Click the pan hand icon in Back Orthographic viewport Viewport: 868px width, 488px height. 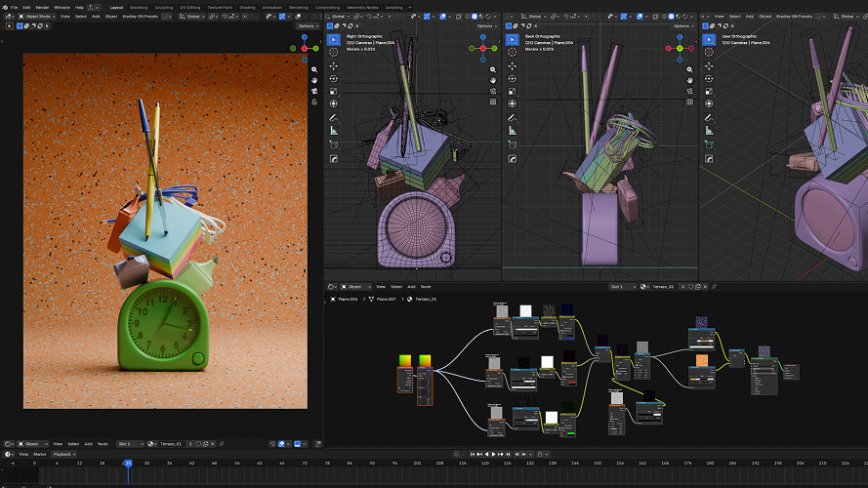click(x=689, y=80)
